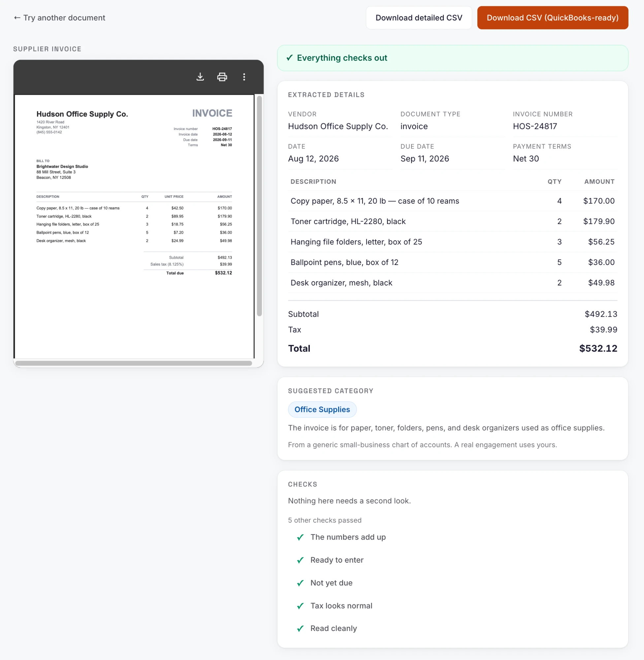
Task: Click the Toner cartridge, HL-2280 row
Action: pos(453,221)
